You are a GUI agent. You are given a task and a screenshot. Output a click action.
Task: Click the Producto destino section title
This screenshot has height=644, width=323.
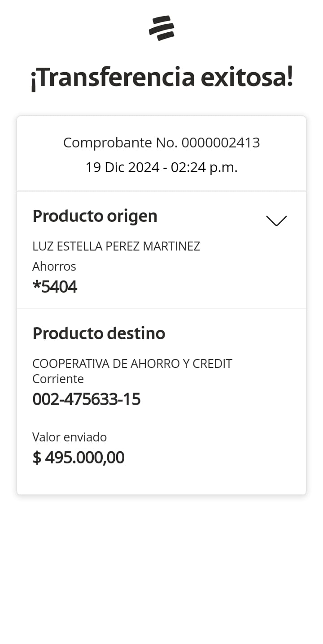pyautogui.click(x=99, y=333)
